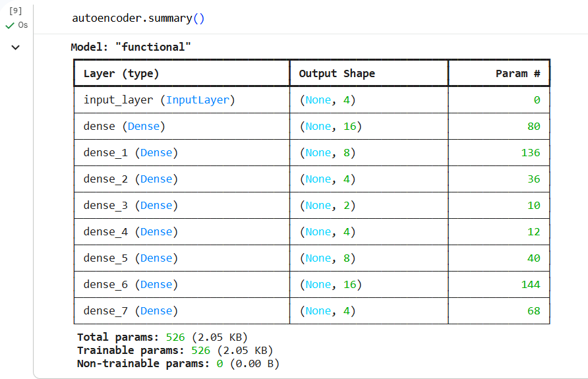This screenshot has height=379, width=588.
Task: Click the "Trainable params" summary line
Action: point(175,350)
